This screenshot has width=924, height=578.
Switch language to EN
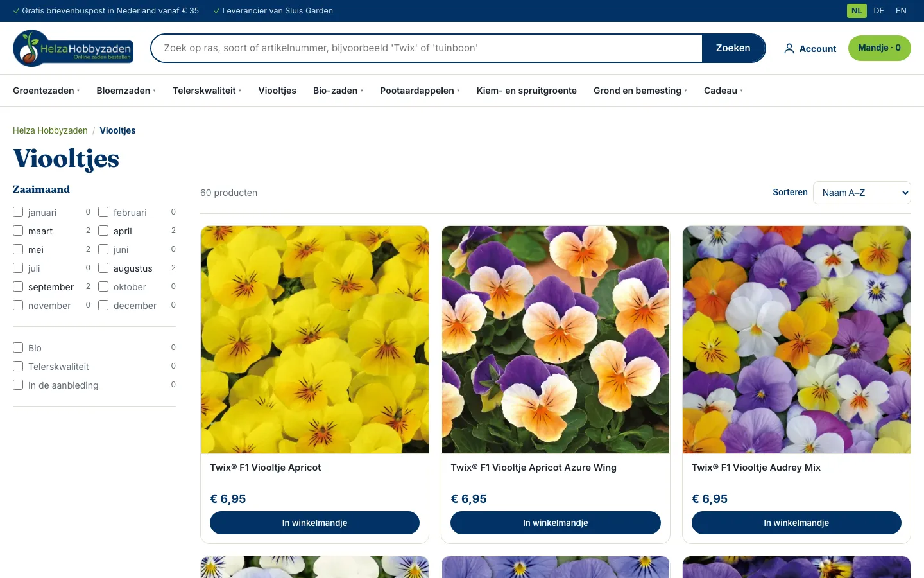point(901,11)
